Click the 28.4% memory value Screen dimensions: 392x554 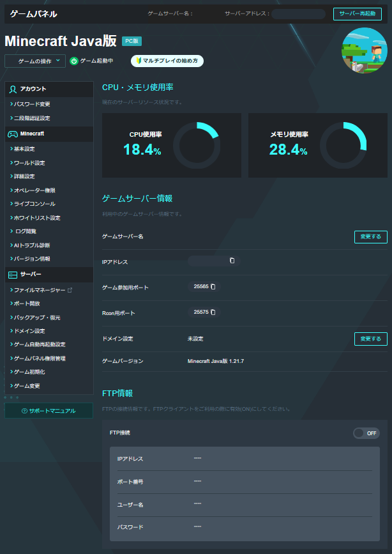[288, 150]
